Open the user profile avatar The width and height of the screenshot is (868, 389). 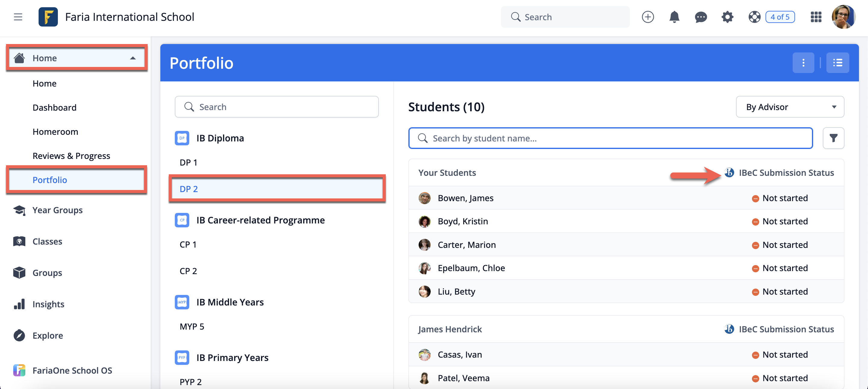pyautogui.click(x=843, y=17)
